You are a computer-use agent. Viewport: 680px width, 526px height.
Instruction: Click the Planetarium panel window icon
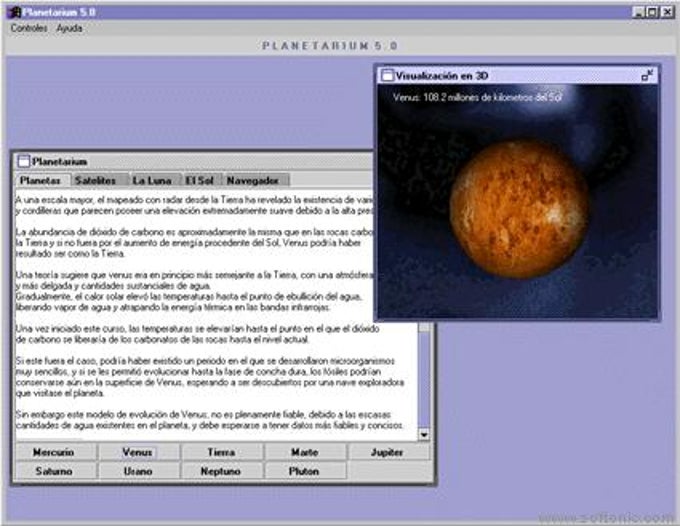click(23, 162)
